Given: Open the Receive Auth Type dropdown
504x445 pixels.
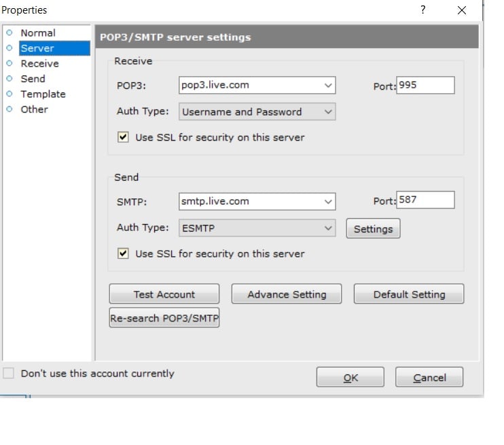Looking at the screenshot, I should pos(257,111).
